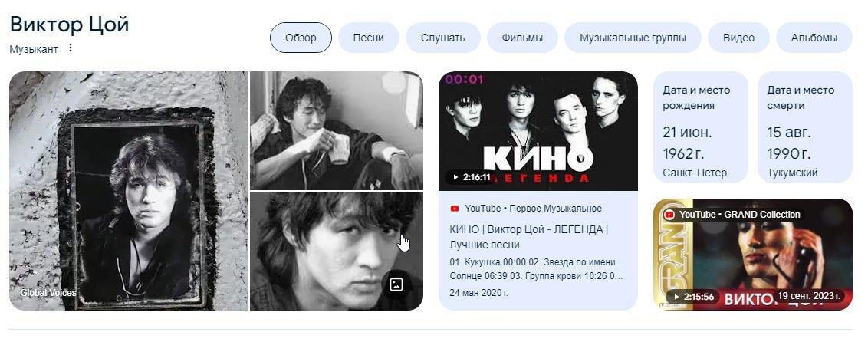Play the 2:16:11 КИНО video

(469, 177)
